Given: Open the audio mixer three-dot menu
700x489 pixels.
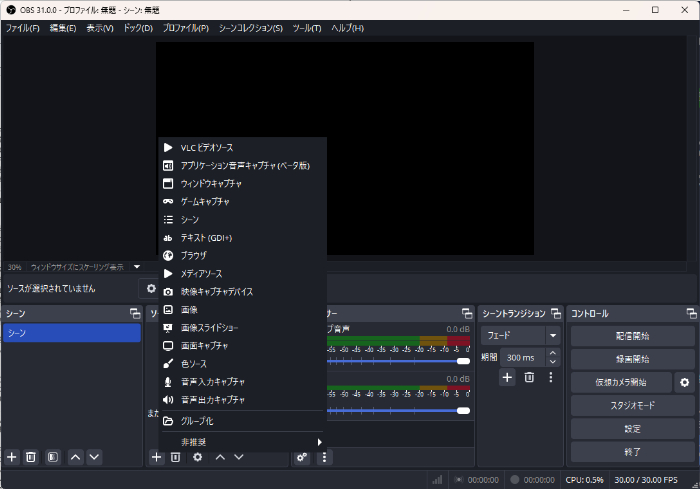Looking at the screenshot, I should [x=324, y=457].
